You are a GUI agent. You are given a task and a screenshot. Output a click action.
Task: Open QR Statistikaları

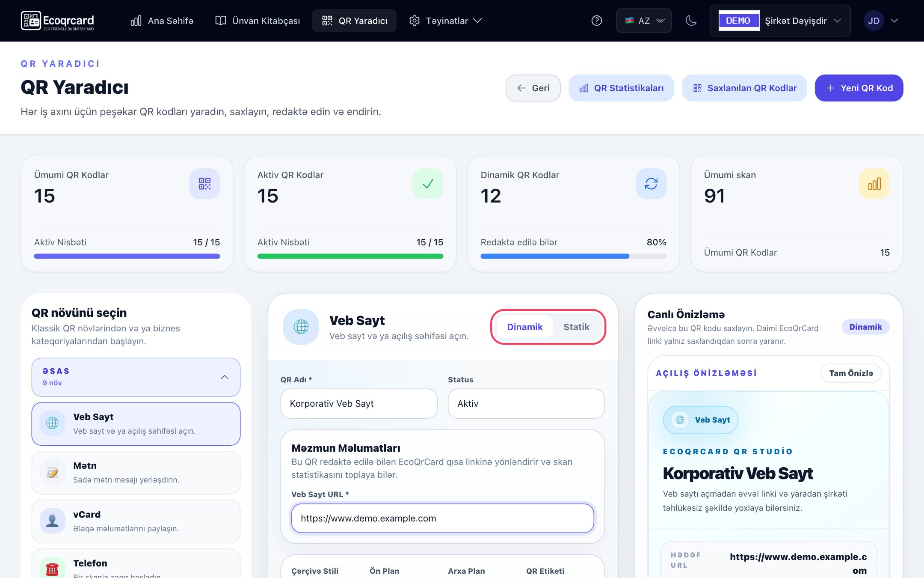621,88
